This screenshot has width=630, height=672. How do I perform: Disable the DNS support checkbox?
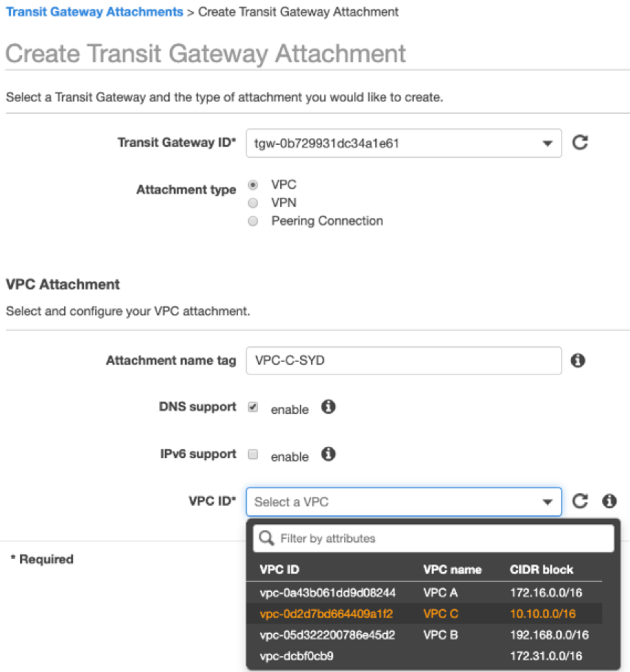coord(254,407)
